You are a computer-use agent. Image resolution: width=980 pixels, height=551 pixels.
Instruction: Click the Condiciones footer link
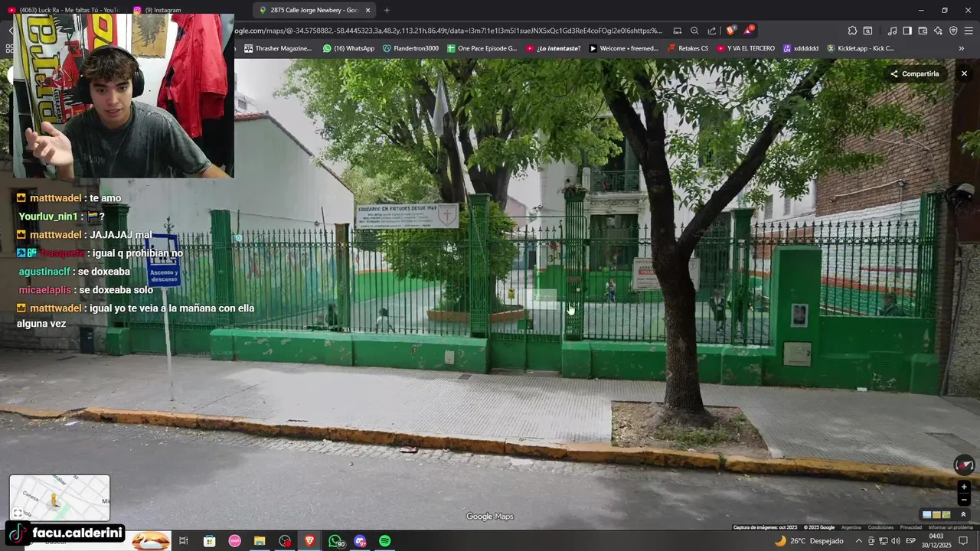coord(880,527)
